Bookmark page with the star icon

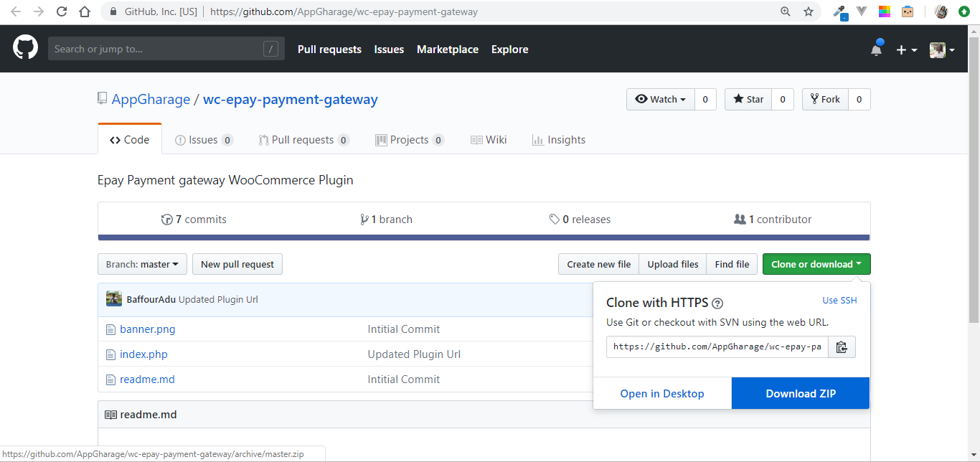point(809,11)
